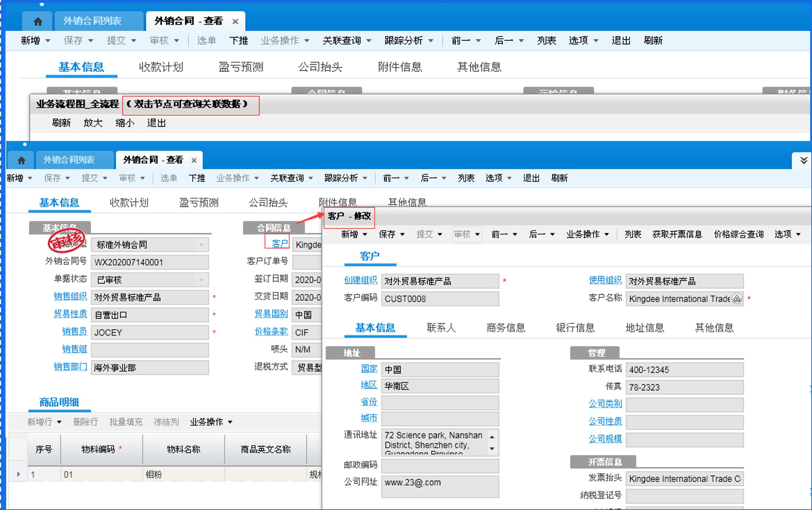Click 刷新 in the lower window toolbar
This screenshot has width=812, height=510.
pos(559,178)
